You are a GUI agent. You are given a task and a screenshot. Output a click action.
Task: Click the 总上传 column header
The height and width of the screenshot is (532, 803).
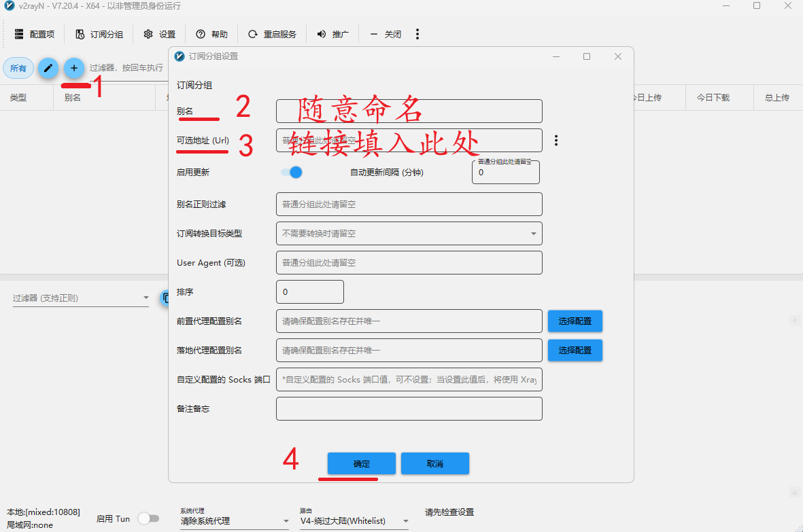click(777, 98)
